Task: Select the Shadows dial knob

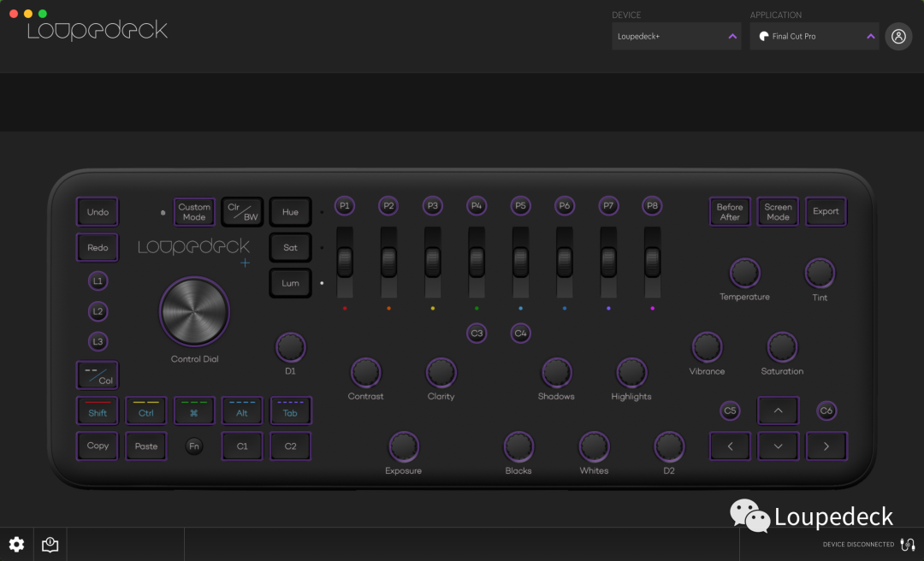Action: click(556, 372)
